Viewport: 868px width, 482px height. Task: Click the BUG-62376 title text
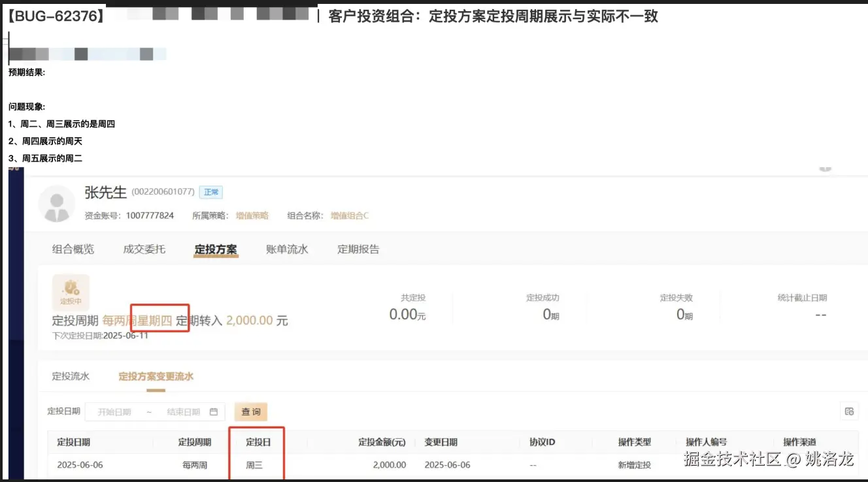pyautogui.click(x=56, y=16)
